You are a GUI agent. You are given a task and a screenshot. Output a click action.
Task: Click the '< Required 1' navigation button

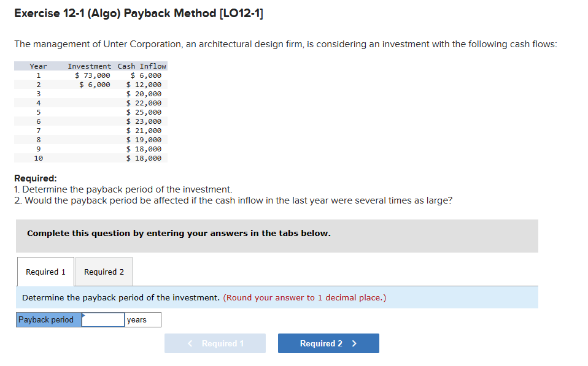point(215,343)
